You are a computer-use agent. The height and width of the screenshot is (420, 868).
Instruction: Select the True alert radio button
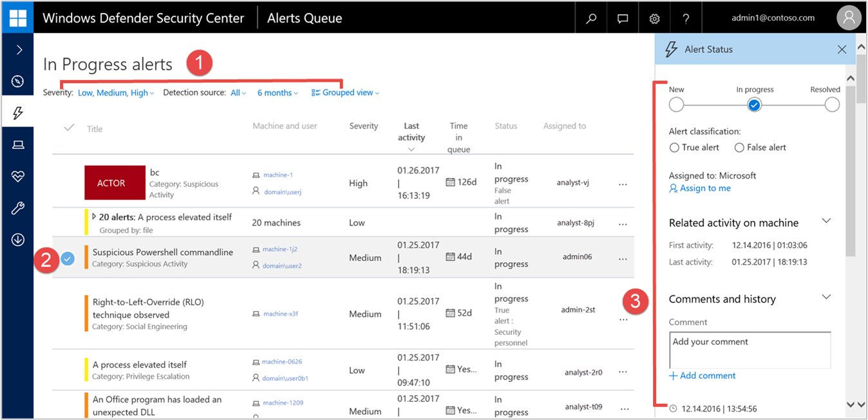click(x=675, y=148)
